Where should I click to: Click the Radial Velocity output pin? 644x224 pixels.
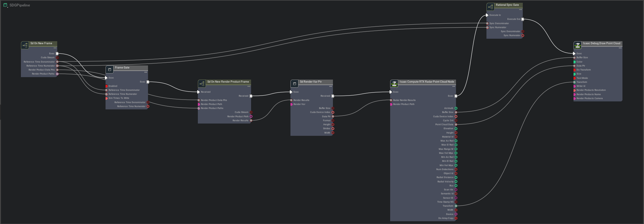pyautogui.click(x=456, y=182)
